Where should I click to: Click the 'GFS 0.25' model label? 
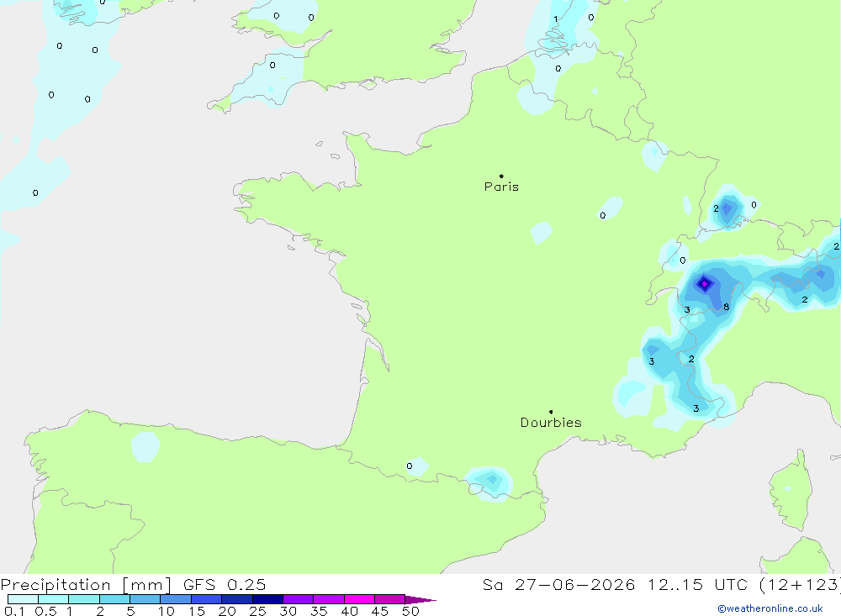(225, 585)
